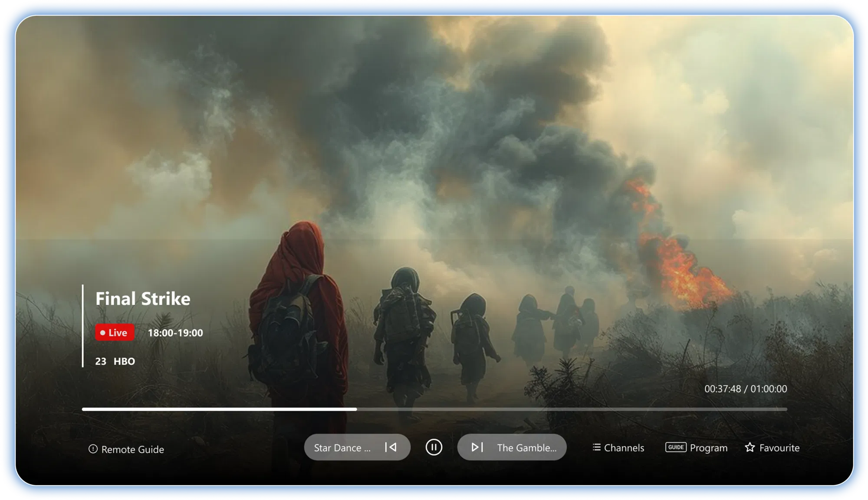
Task: Open the Remote Guide
Action: click(x=128, y=449)
